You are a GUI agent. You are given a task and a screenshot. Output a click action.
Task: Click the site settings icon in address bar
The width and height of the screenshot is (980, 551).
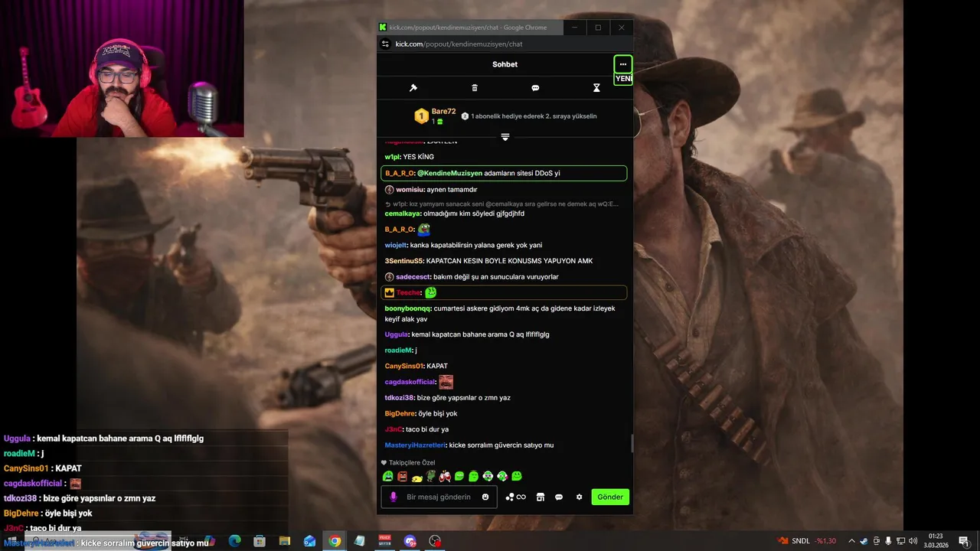coord(386,44)
